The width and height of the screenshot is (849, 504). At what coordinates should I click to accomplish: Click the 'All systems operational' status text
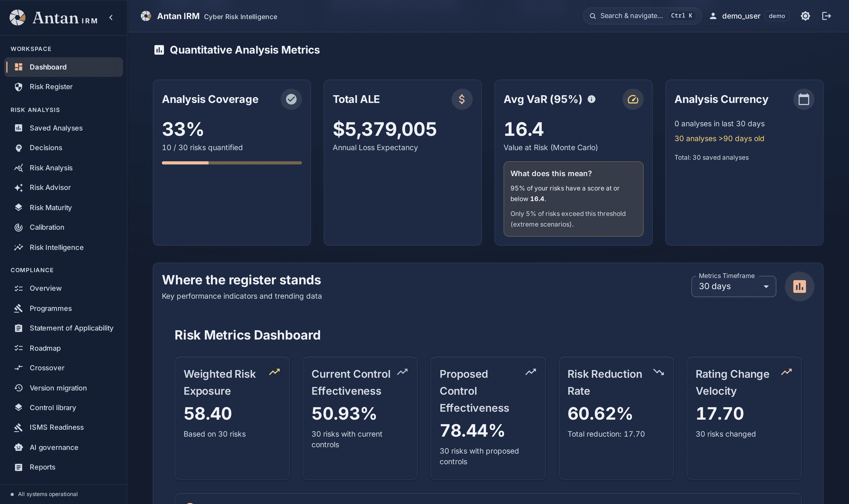coord(48,494)
